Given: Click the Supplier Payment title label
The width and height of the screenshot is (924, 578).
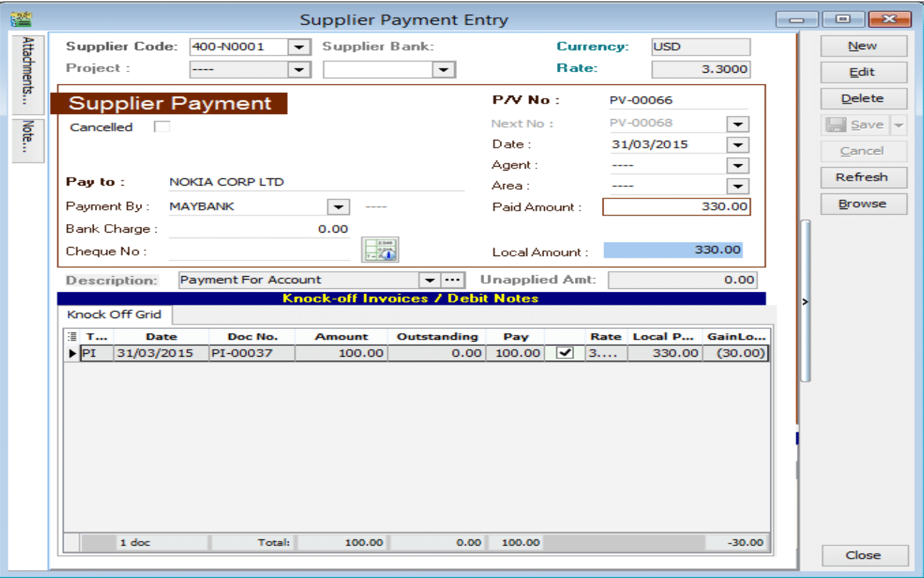Looking at the screenshot, I should pyautogui.click(x=170, y=103).
